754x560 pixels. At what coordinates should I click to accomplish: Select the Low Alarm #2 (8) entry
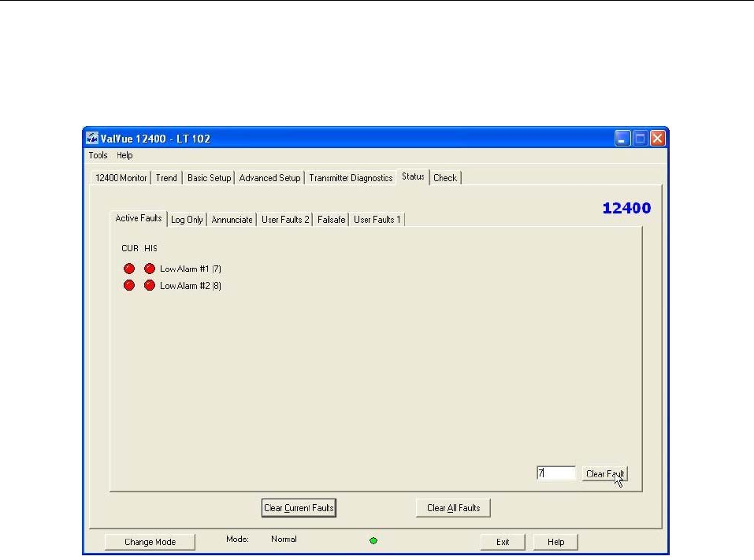pos(191,286)
